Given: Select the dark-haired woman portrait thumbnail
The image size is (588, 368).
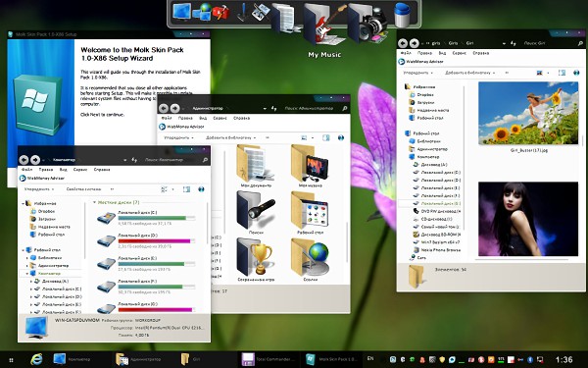Looking at the screenshot, I should tap(528, 219).
